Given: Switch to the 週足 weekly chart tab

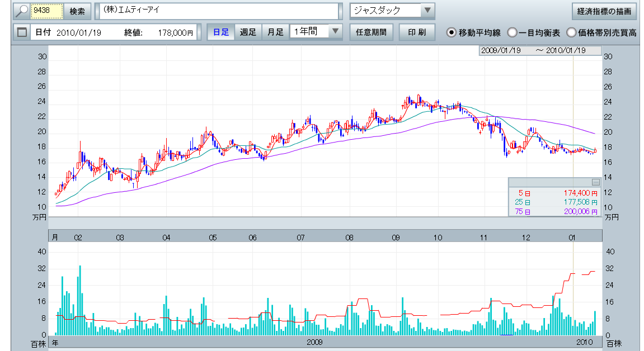Looking at the screenshot, I should pos(247,32).
